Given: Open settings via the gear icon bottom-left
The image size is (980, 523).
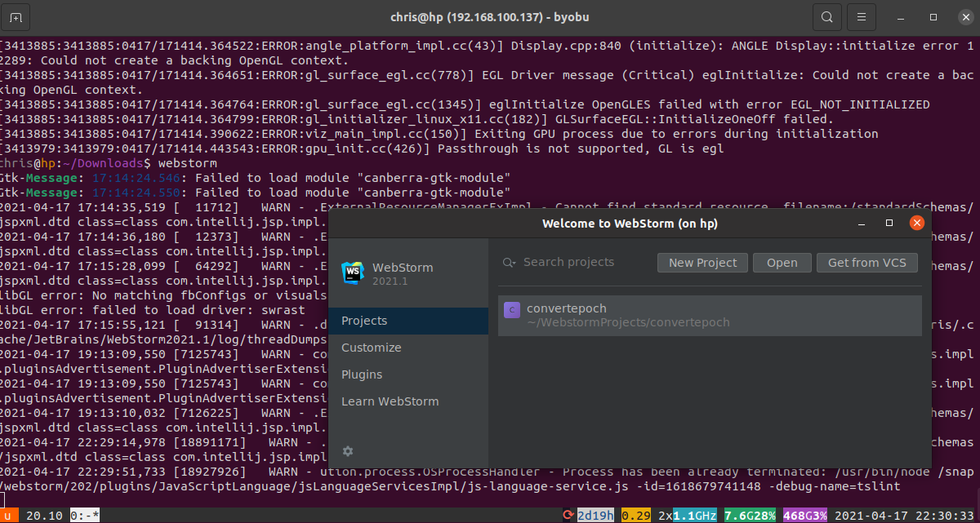Looking at the screenshot, I should 347,451.
